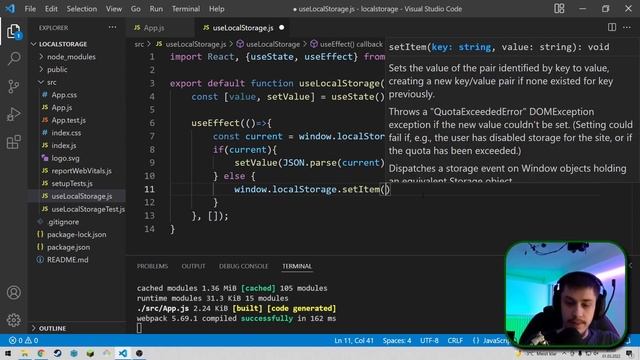Image resolution: width=640 pixels, height=360 pixels.
Task: Switch to the OUTPUT panel tab
Action: pyautogui.click(x=193, y=266)
